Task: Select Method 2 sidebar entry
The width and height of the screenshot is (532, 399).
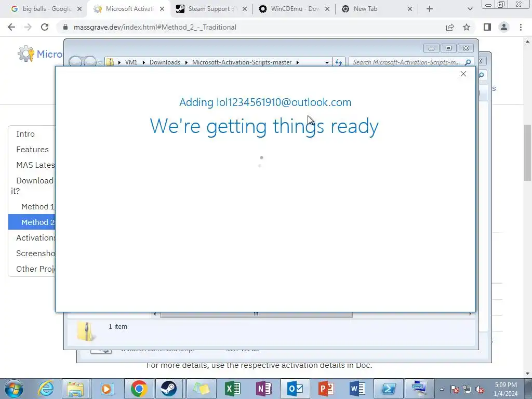Action: coord(32,222)
